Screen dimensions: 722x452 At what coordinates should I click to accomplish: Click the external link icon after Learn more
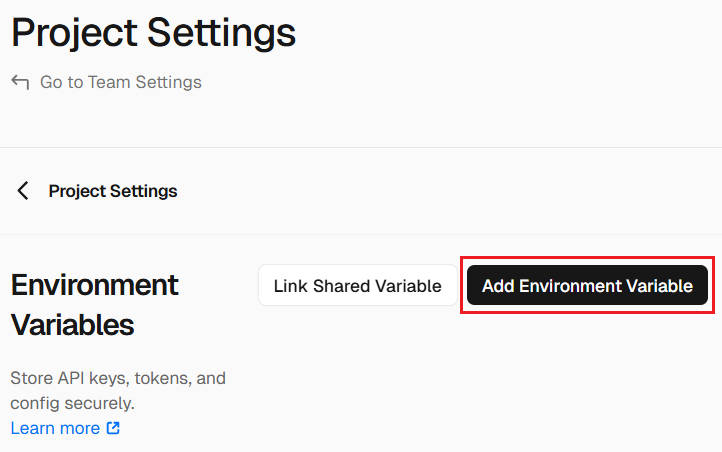coord(113,428)
